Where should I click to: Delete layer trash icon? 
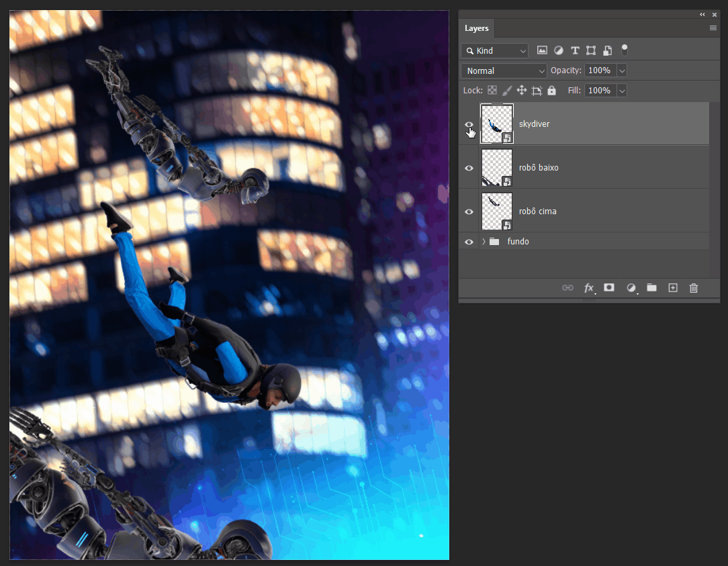pos(694,288)
